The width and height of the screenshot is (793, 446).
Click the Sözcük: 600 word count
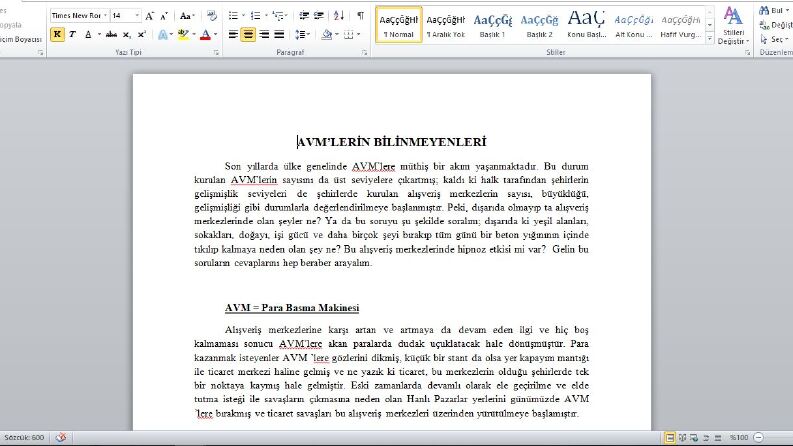[x=24, y=437]
